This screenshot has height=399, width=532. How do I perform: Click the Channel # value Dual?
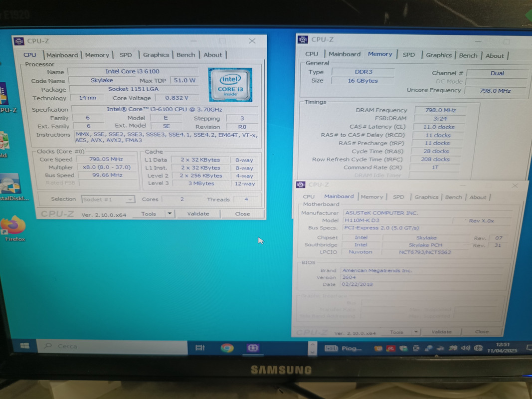coord(498,73)
